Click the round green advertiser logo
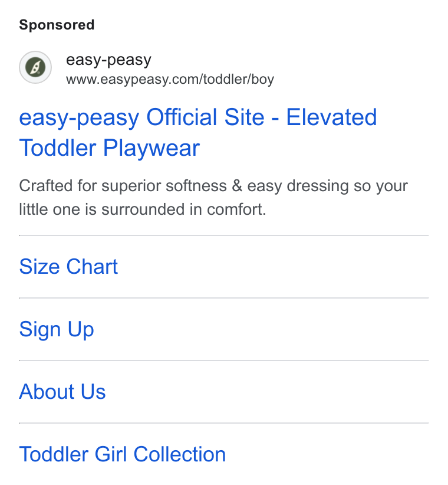The image size is (448, 485). [x=35, y=67]
